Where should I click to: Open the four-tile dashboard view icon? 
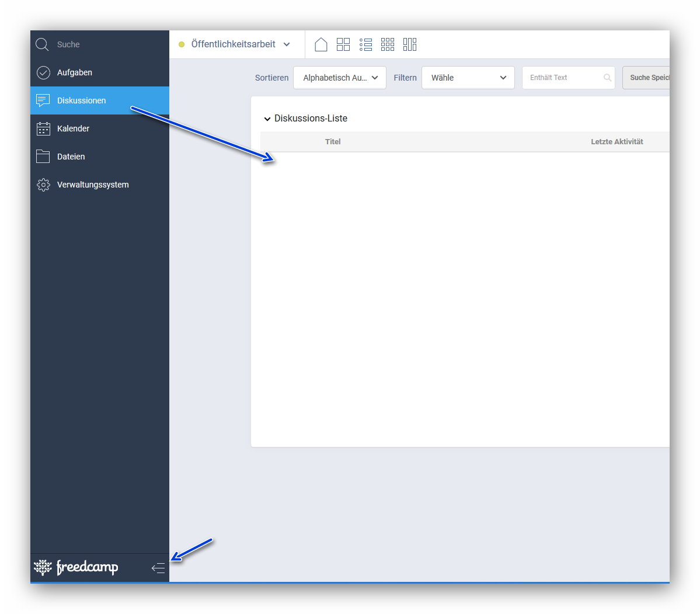point(343,44)
